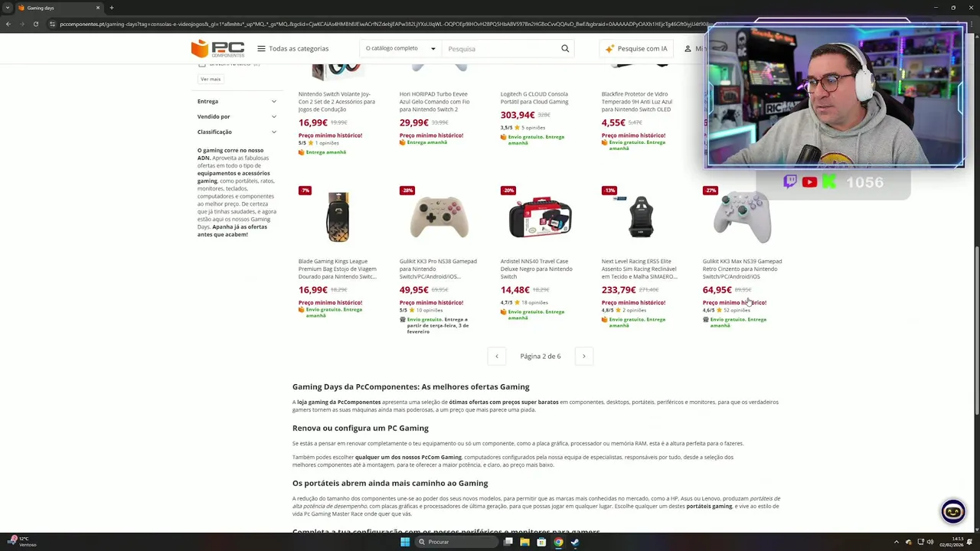Go to previous results page arrow
This screenshot has height=551, width=980.
497,356
